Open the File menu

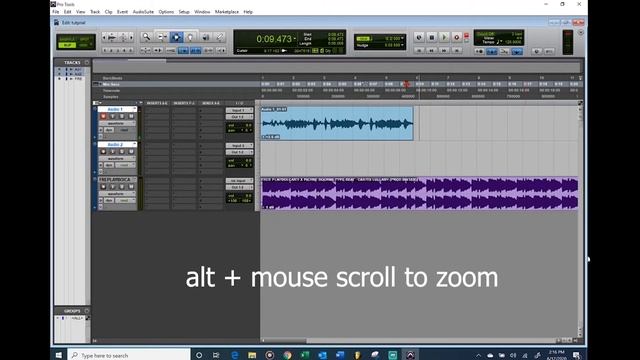[56, 12]
